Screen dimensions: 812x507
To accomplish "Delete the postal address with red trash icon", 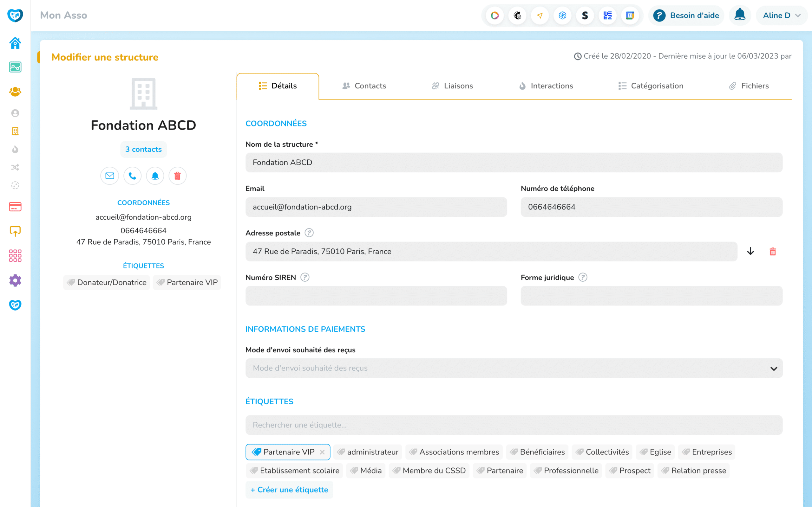I will (x=773, y=252).
